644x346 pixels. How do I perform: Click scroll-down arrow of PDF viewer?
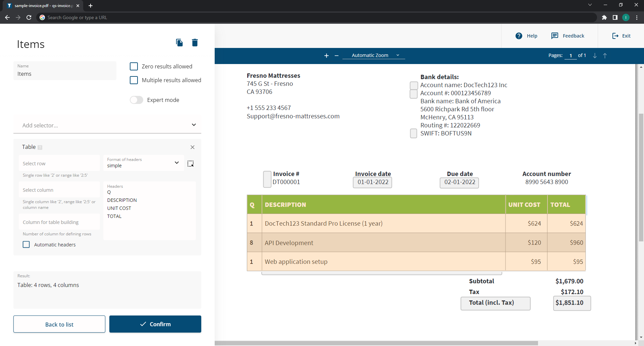tap(641, 337)
